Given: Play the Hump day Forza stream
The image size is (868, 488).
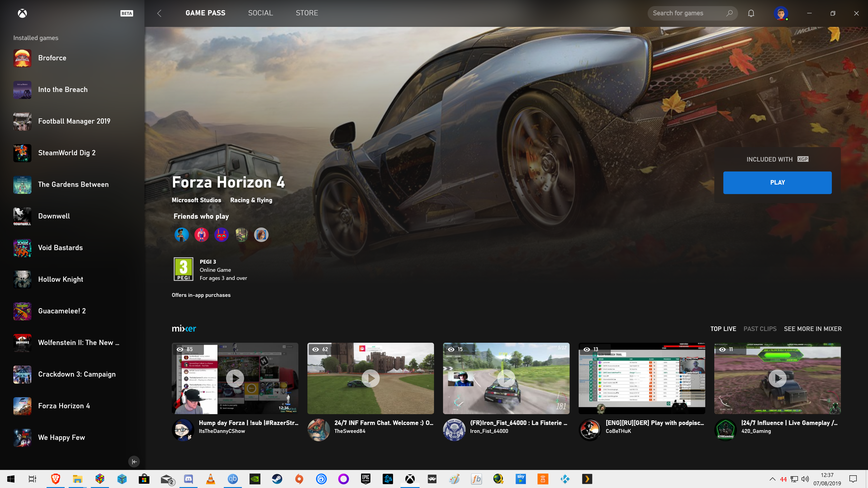Looking at the screenshot, I should (x=235, y=378).
